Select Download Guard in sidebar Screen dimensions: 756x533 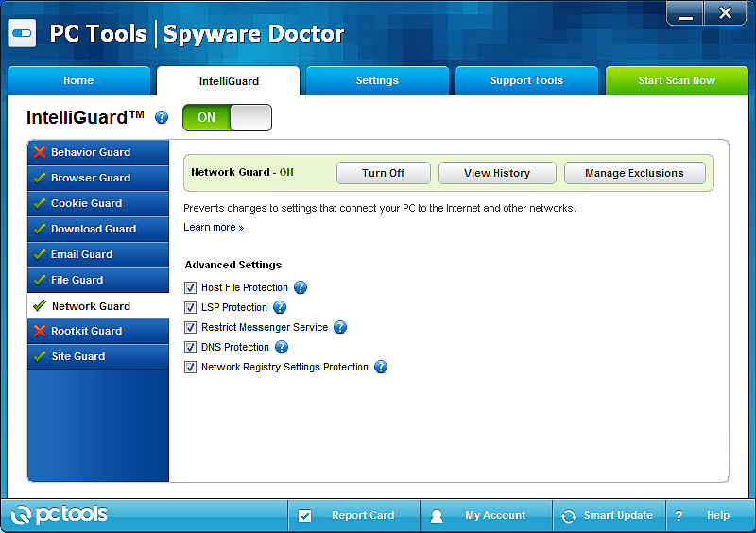click(98, 229)
